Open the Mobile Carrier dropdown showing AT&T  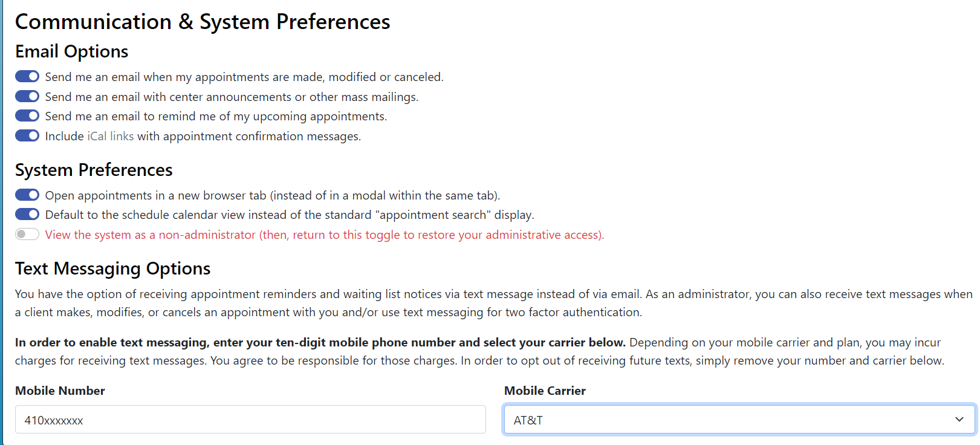click(x=739, y=420)
